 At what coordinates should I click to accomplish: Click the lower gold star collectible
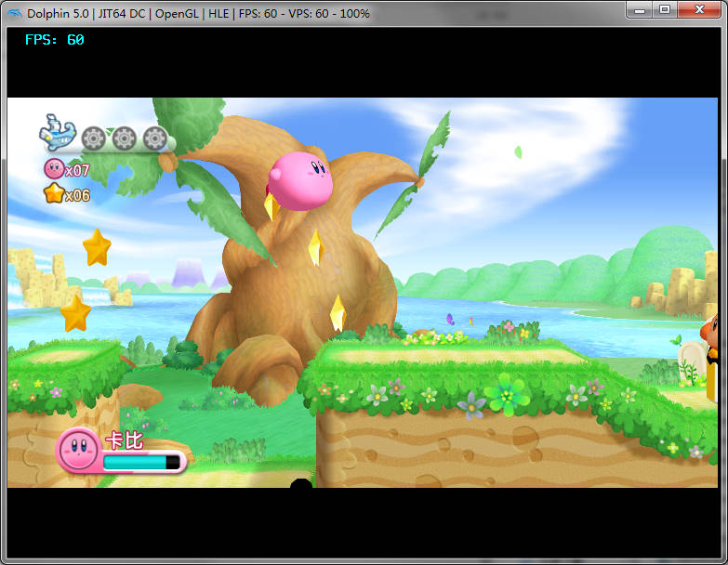pos(75,313)
